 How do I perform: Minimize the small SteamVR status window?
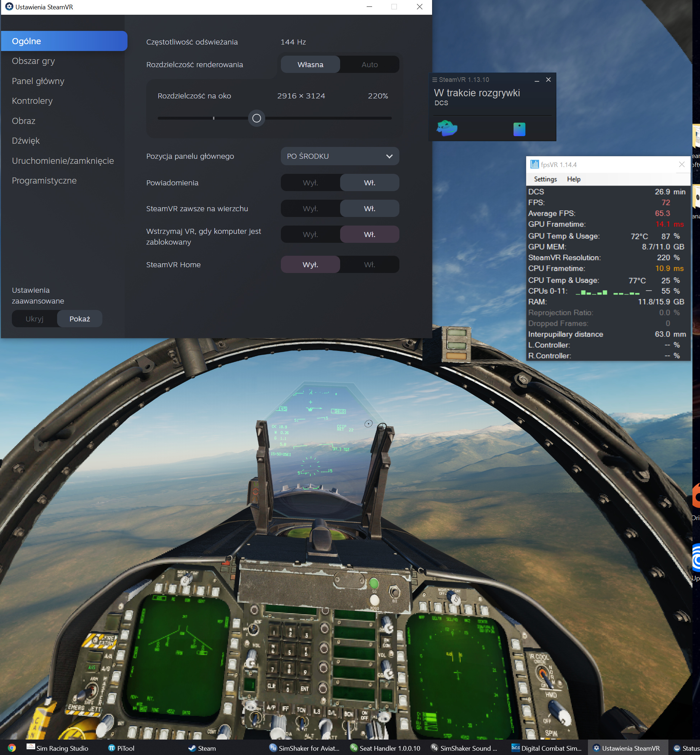(537, 80)
